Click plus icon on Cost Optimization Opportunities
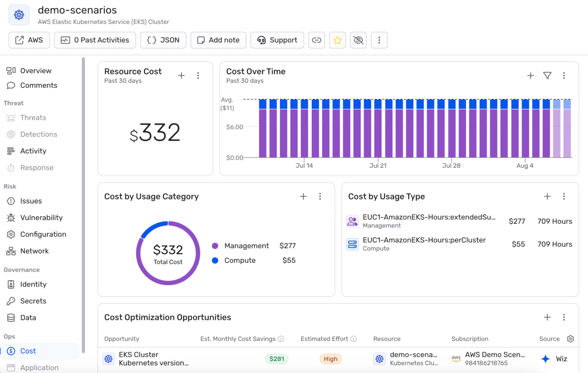588x373 pixels. pos(547,317)
